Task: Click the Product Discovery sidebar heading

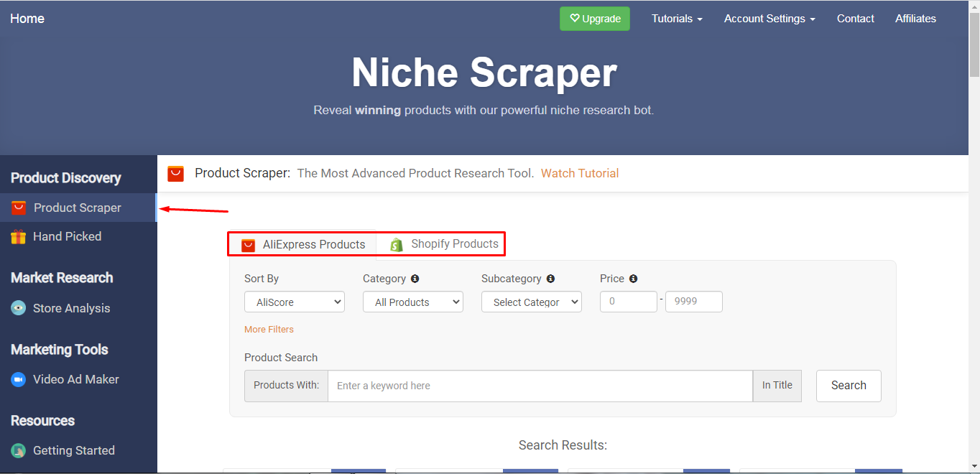Action: 66,178
